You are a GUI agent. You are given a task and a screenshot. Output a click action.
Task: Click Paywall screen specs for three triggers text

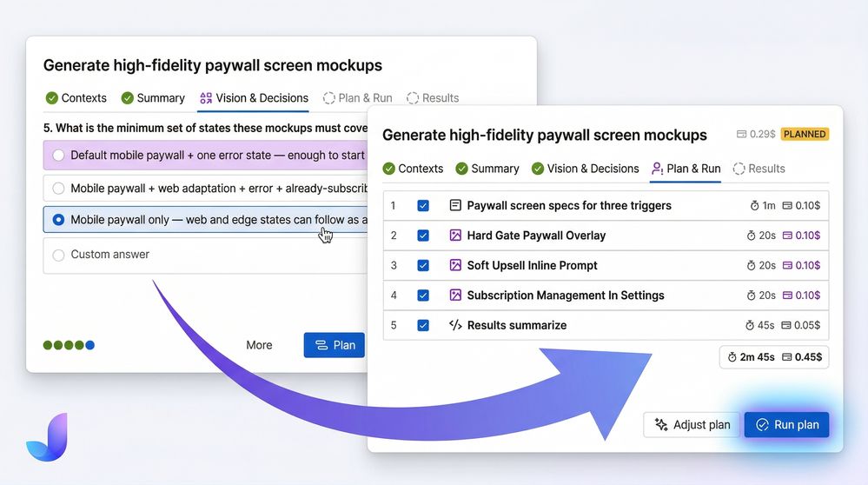tap(569, 205)
